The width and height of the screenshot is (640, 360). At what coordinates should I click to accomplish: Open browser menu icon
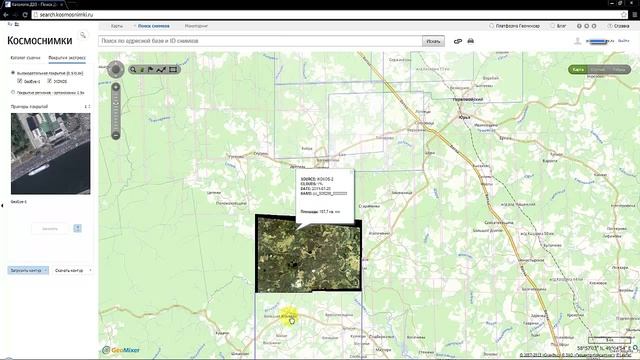pos(635,15)
